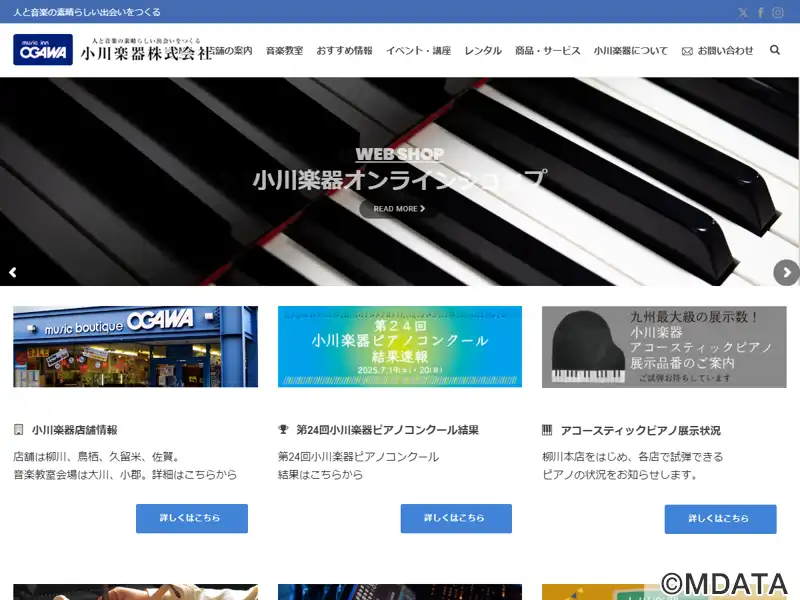Open the 音楽教室 menu
This screenshot has height=600, width=800.
pyautogui.click(x=285, y=51)
